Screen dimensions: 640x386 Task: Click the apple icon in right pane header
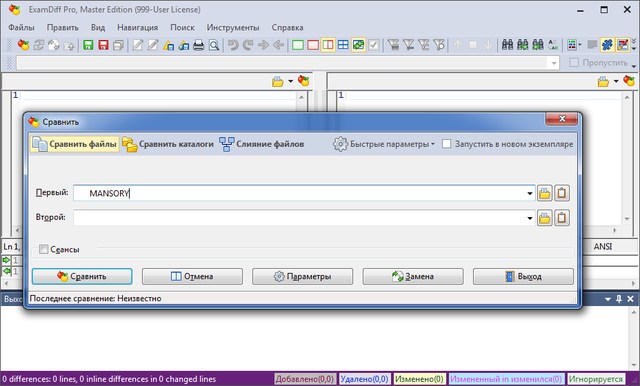[x=629, y=81]
